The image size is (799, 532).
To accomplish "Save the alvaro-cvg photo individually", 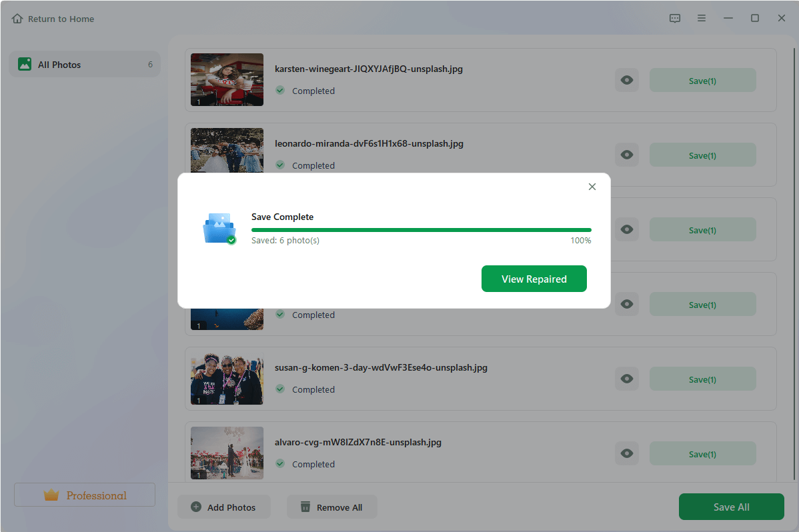I will [x=702, y=453].
